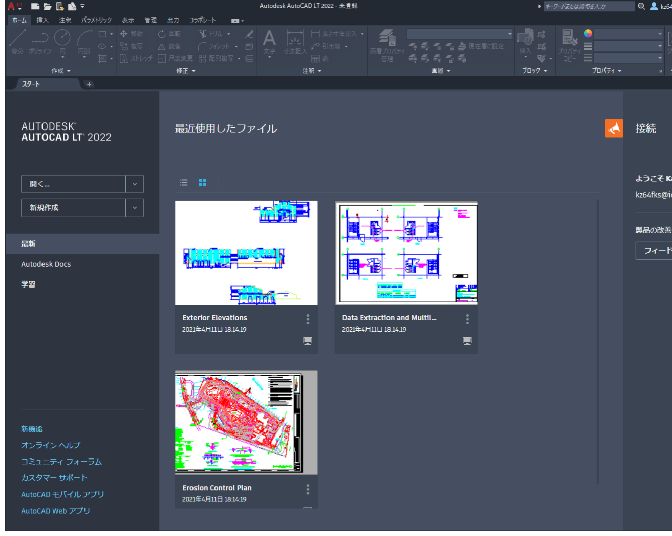Open the ホーム ribbon tab
The width and height of the screenshot is (672, 536).
[x=19, y=20]
